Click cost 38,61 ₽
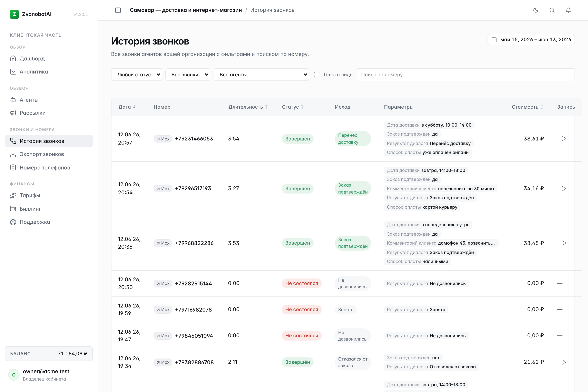Image resolution: width=588 pixels, height=392 pixels. 534,138
